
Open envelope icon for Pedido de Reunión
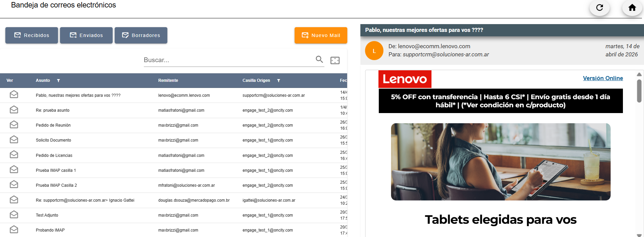pyautogui.click(x=14, y=125)
